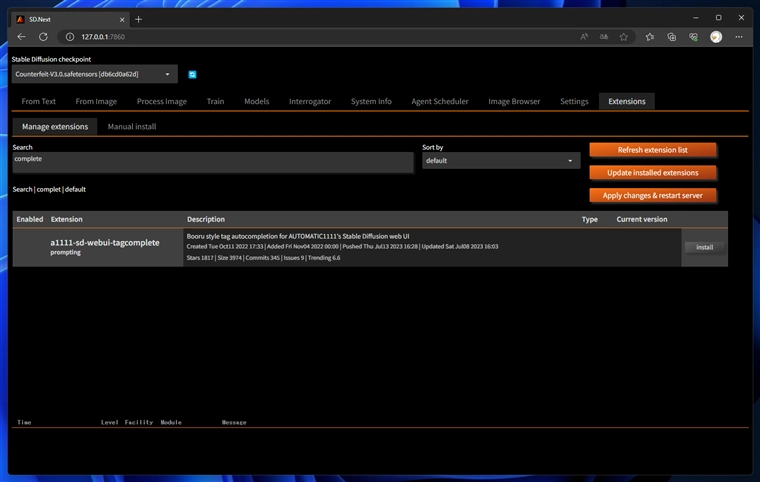Image resolution: width=760 pixels, height=482 pixels.
Task: Click Stars 1817 stats line
Action: [263, 258]
